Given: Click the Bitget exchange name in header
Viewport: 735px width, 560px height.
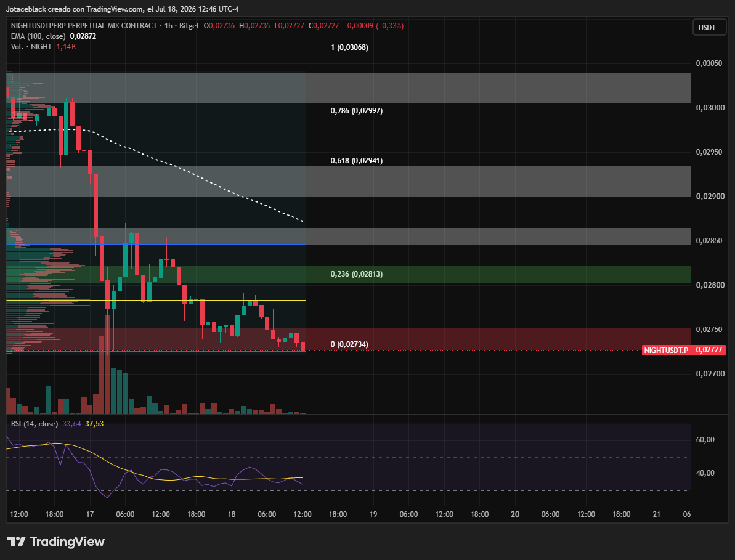Looking at the screenshot, I should coord(189,26).
